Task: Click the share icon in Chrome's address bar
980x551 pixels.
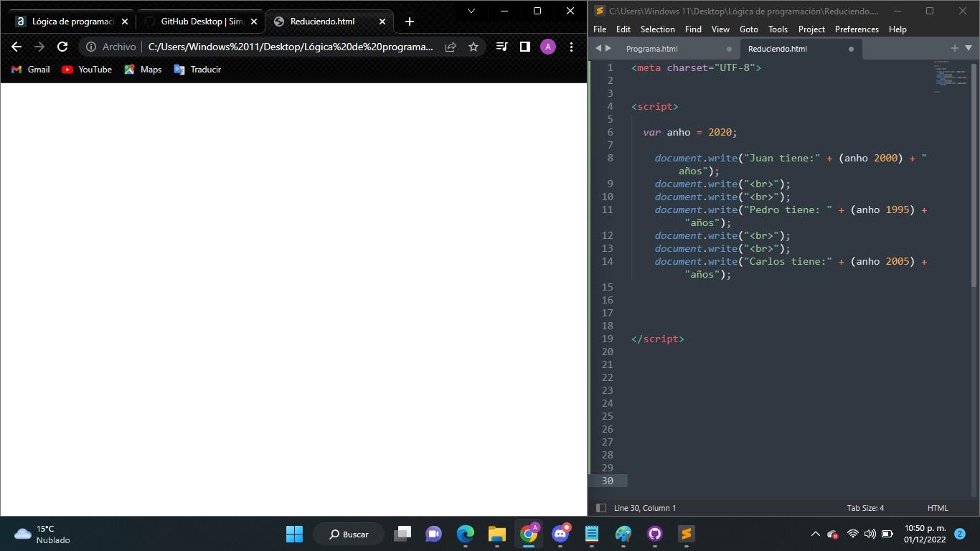Action: [450, 47]
